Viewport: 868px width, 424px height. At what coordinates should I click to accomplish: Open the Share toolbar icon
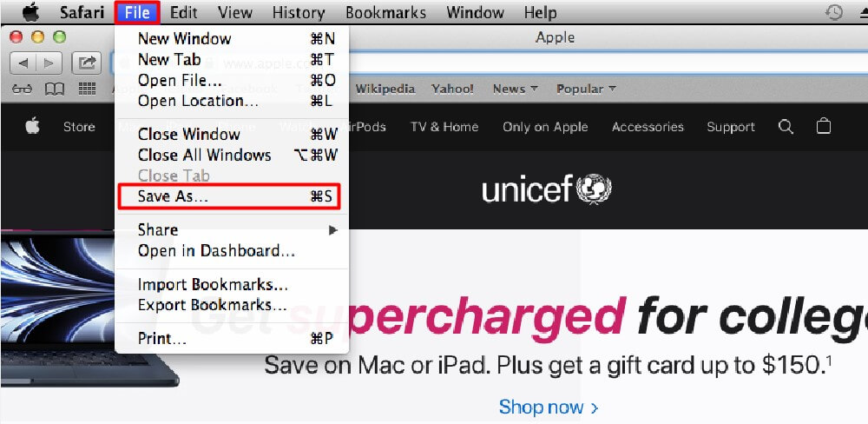[x=86, y=63]
